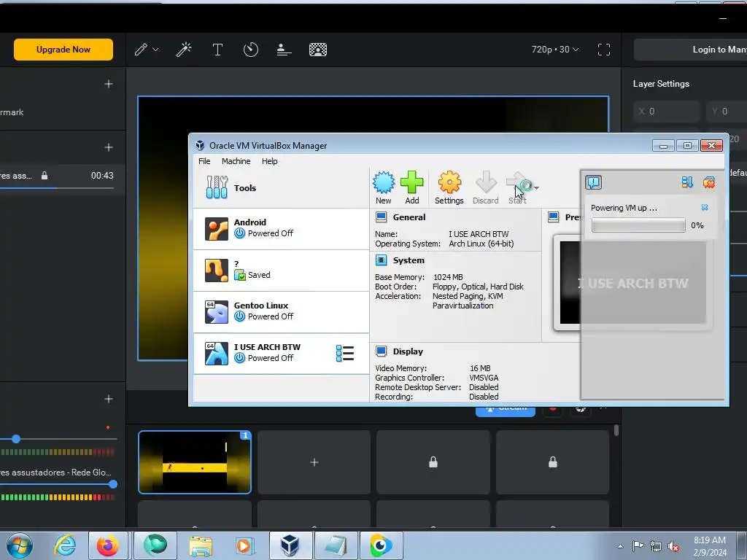Click the Y position field in Layer Settings
Viewport: 747px width, 560px height.
[x=727, y=112]
